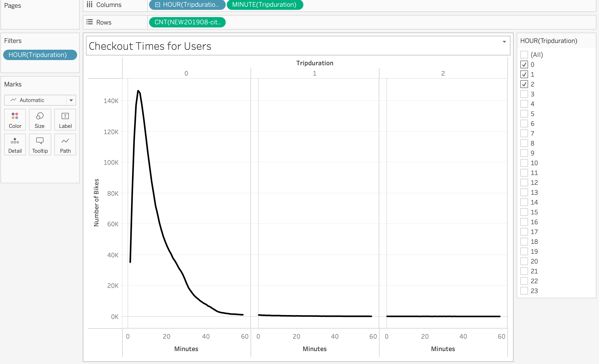Click the Columns shelf icon
Screen dimensions: 599x364
pos(90,5)
